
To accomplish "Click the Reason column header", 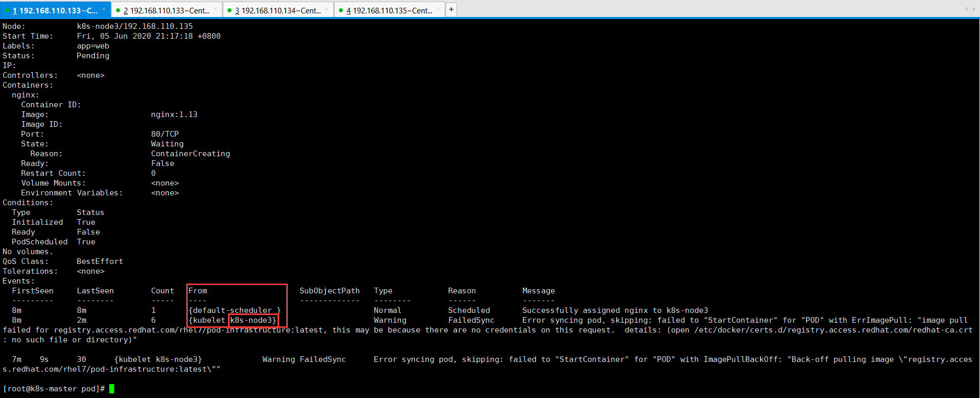I will (462, 291).
